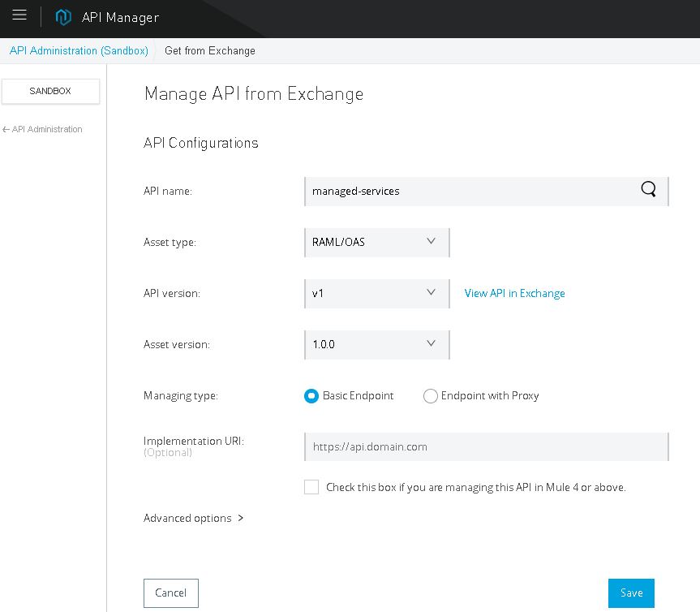Click the API Manager logo icon
Viewport: 700px width, 612px height.
(x=63, y=17)
